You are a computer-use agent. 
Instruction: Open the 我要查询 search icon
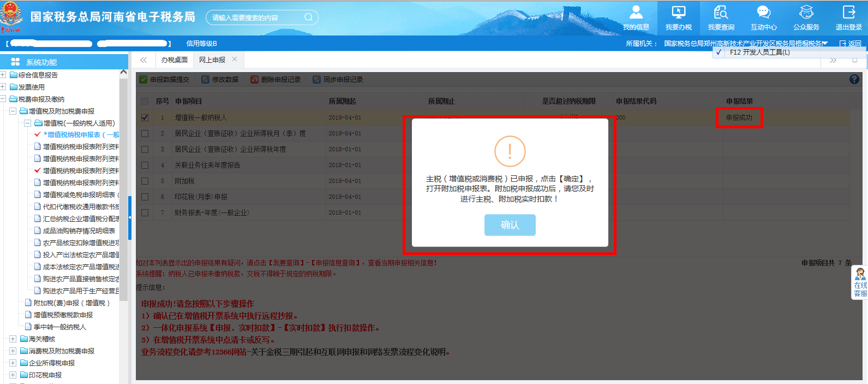(x=721, y=13)
